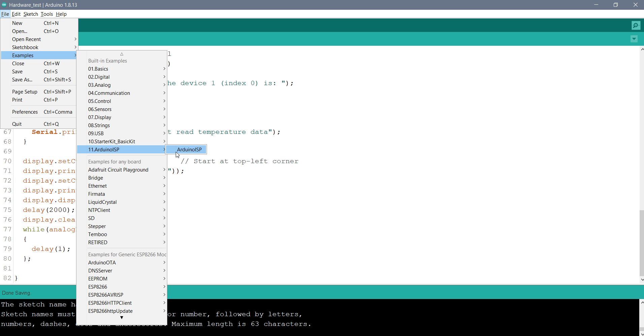Choose Save in File menu
The height and width of the screenshot is (336, 644).
[39, 72]
